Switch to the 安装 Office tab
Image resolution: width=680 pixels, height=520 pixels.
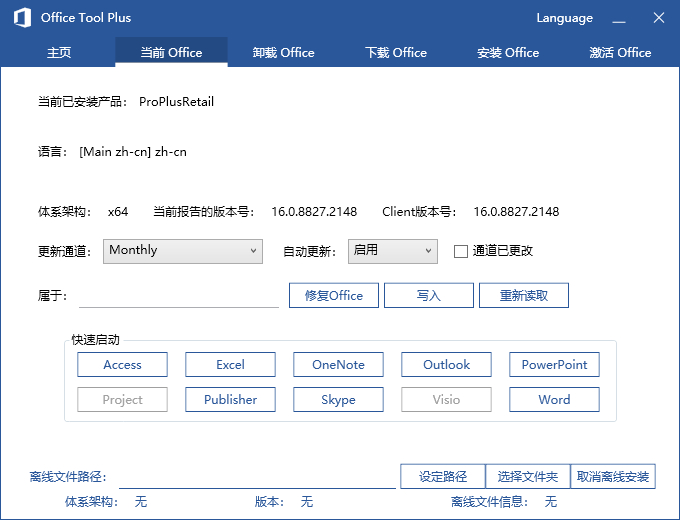pyautogui.click(x=508, y=52)
